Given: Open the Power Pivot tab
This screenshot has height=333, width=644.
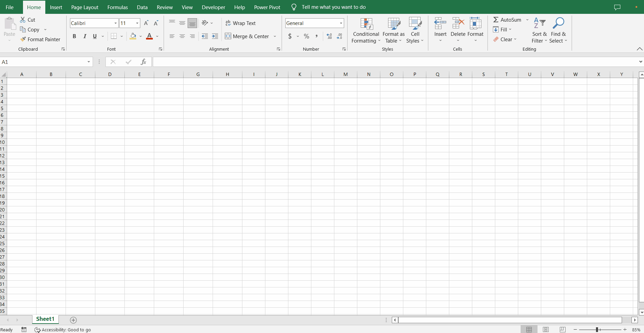Looking at the screenshot, I should [267, 7].
